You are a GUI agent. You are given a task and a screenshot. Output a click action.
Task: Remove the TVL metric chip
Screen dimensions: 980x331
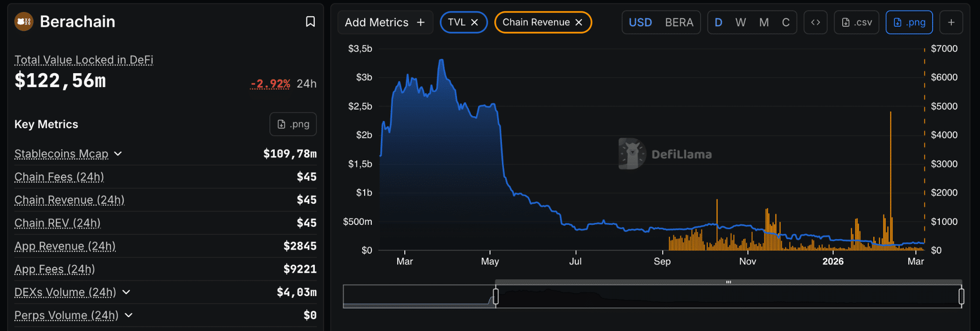(475, 22)
